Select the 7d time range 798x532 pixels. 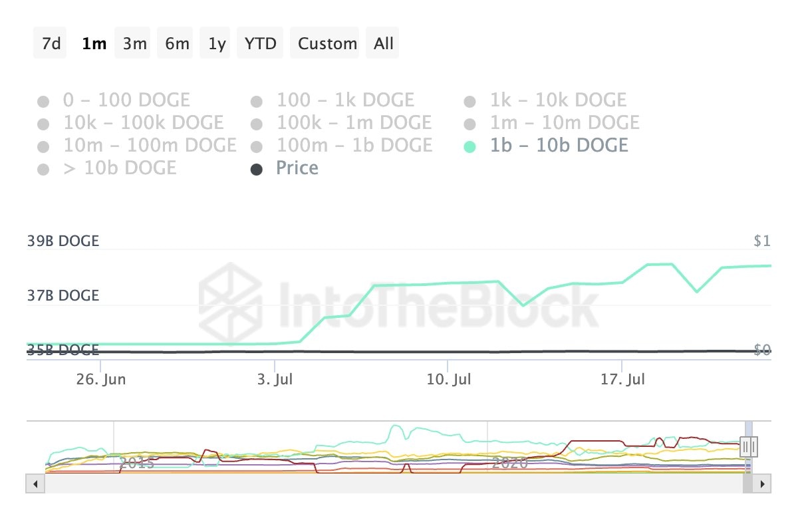point(51,44)
